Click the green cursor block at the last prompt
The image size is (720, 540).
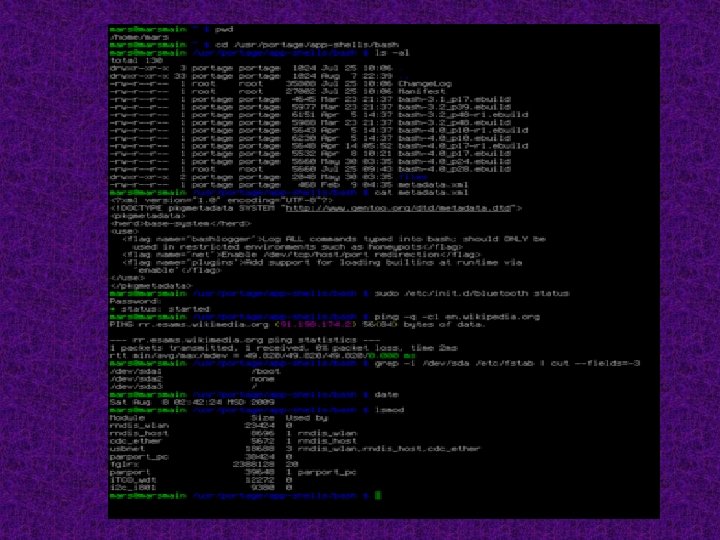378,496
